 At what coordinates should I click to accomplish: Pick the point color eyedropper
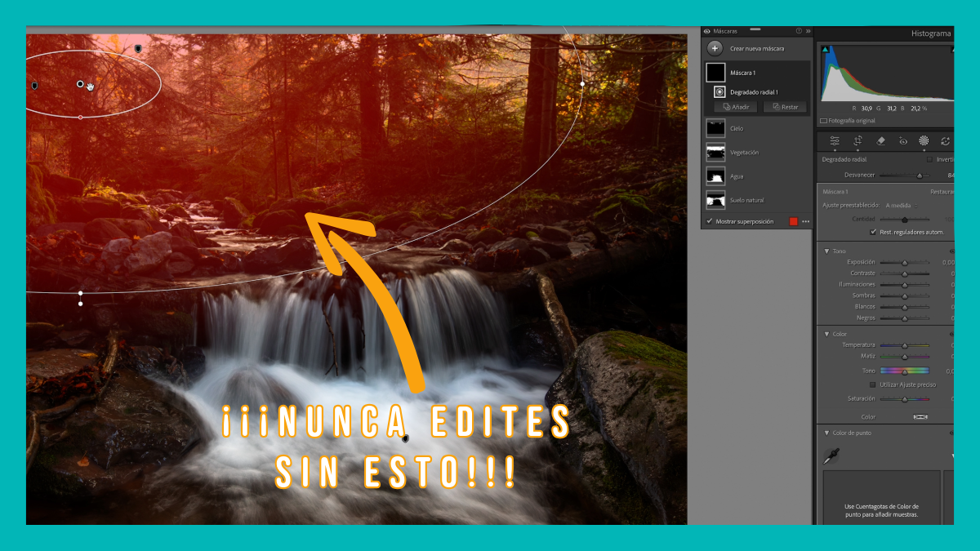(835, 455)
